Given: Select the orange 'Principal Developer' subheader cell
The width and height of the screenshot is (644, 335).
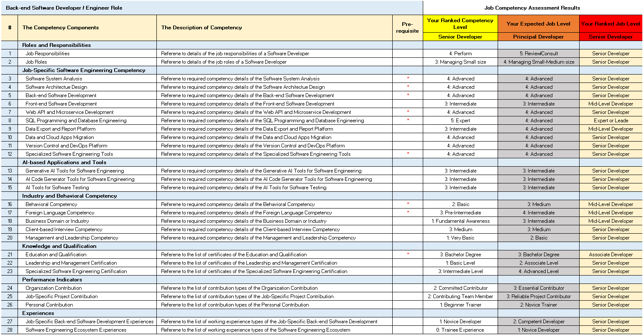Looking at the screenshot, I should (538, 37).
